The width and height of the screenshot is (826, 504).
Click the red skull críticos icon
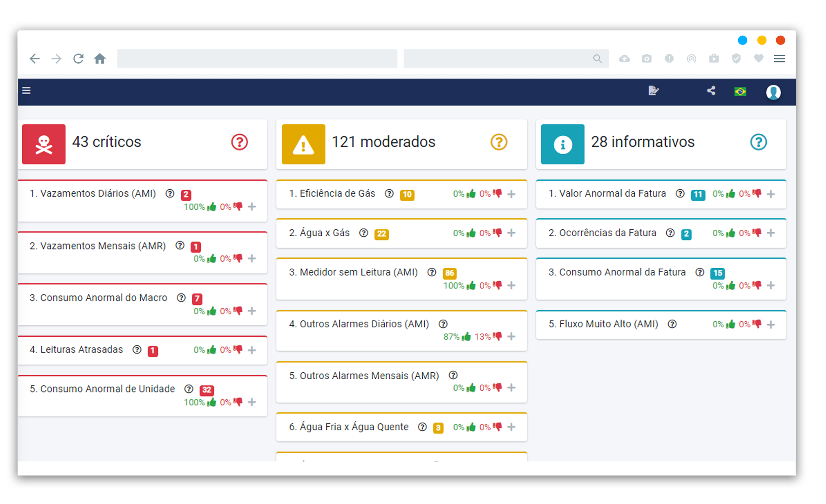[44, 144]
